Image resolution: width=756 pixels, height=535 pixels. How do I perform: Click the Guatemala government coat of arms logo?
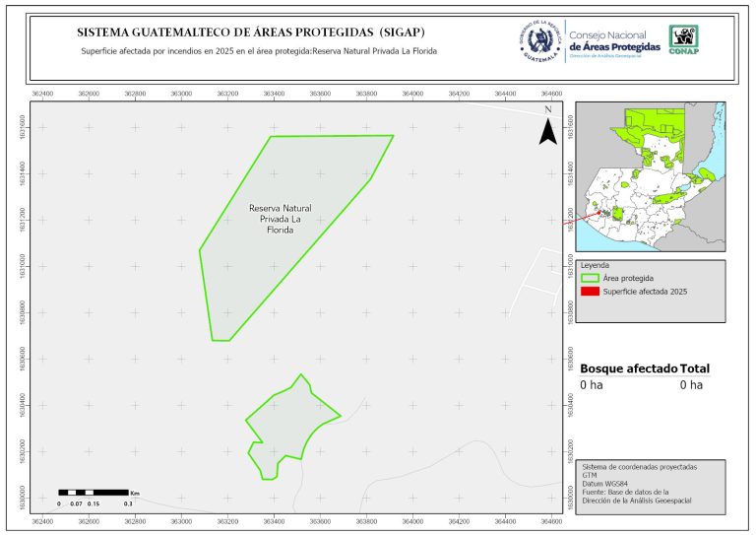[x=538, y=40]
